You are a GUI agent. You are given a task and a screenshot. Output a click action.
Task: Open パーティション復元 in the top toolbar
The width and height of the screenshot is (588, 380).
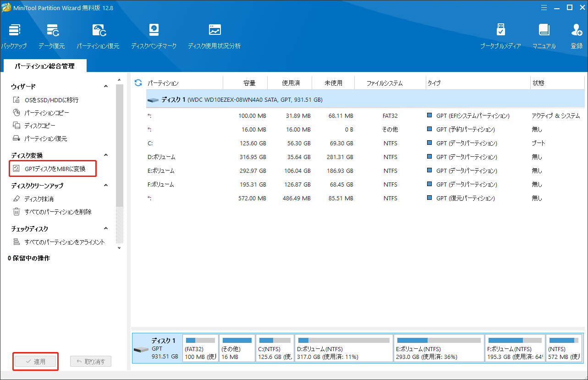tap(98, 37)
